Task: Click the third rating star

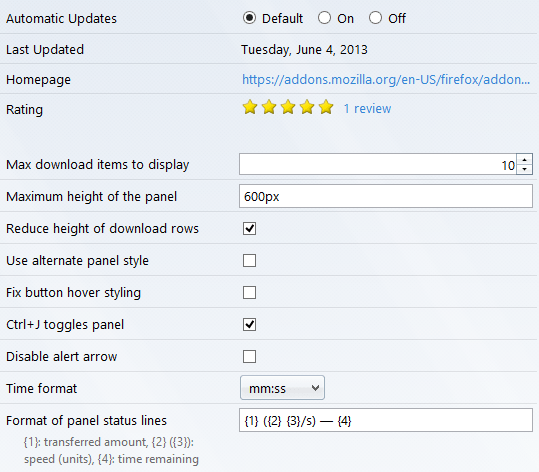Action: coord(288,107)
